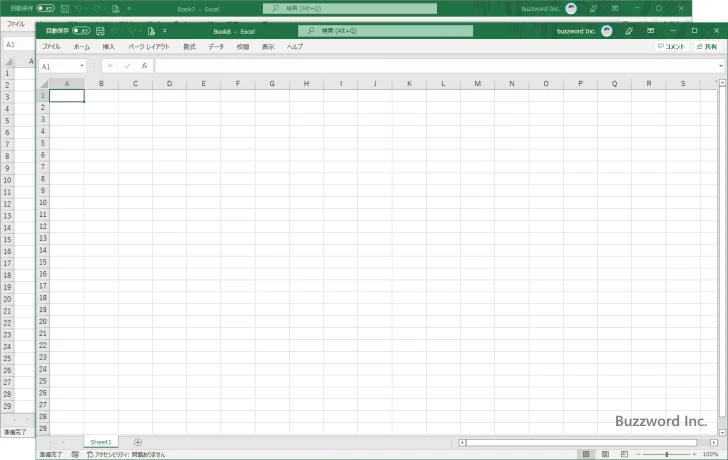This screenshot has height=460, width=728.
Task: Click the pen icon in Book7 title bar
Action: point(593,8)
